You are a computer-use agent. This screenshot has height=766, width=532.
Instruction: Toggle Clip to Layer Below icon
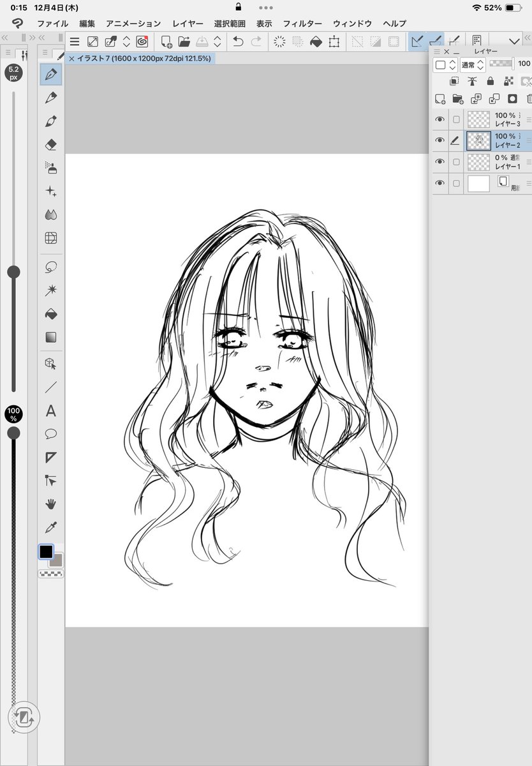[454, 81]
